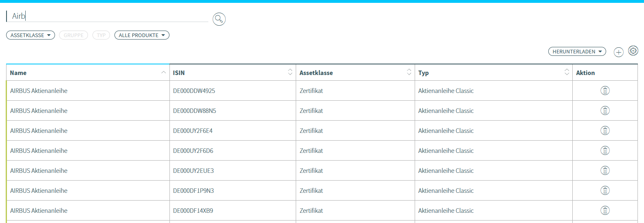This screenshot has height=223, width=644.
Task: Click the magnifier search icon
Action: click(x=219, y=19)
